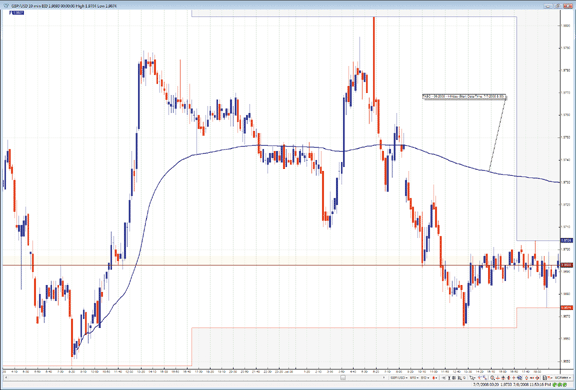This screenshot has width=576, height=390.
Task: Click the red horizontal price level line
Action: 281,265
